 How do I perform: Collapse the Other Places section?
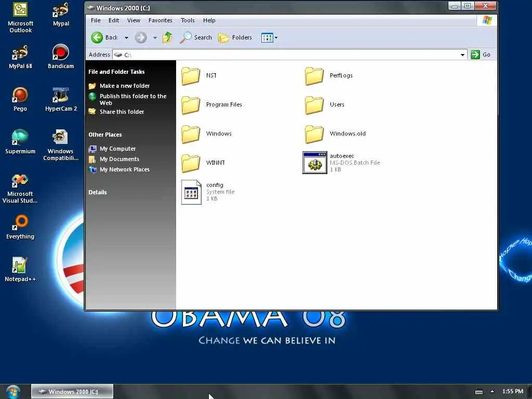click(105, 135)
